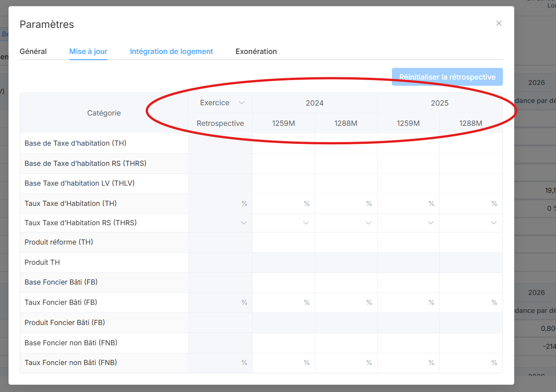Open Taux TH RS dropdown for 2025 1259M
This screenshot has width=556, height=392.
click(x=408, y=223)
